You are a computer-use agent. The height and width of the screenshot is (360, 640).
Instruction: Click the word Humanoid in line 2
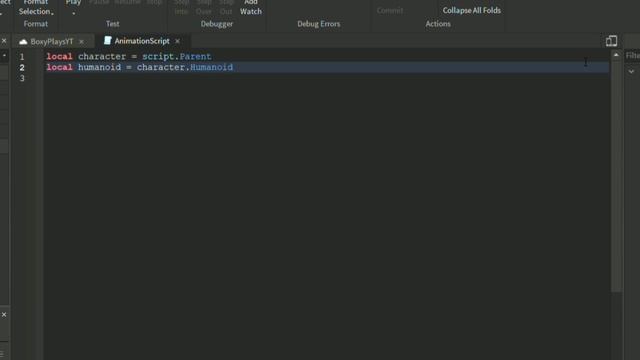tap(211, 67)
